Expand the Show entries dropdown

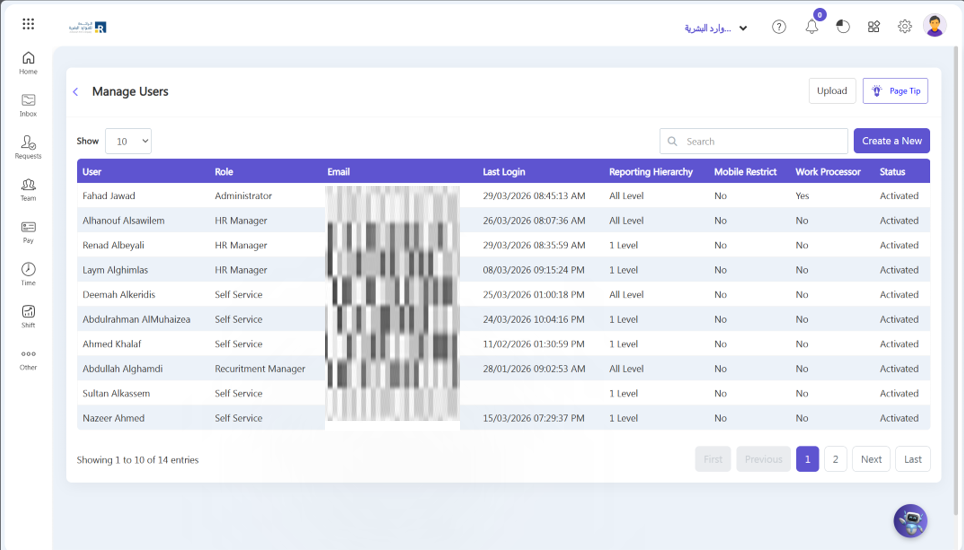128,141
